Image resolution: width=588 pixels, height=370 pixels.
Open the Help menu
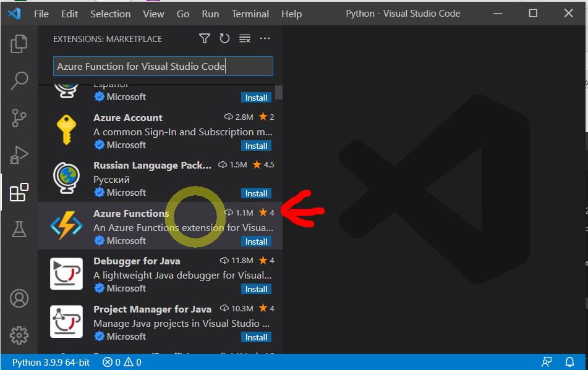[x=291, y=14]
